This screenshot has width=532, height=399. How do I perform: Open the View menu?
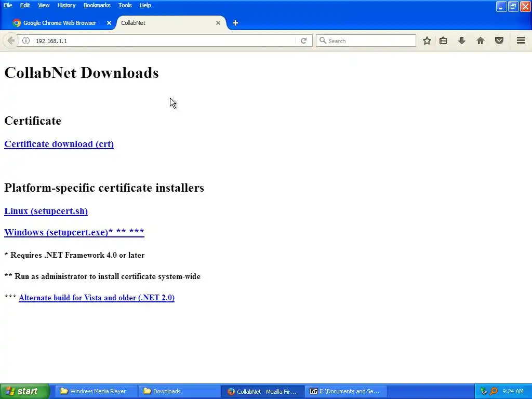tap(44, 5)
